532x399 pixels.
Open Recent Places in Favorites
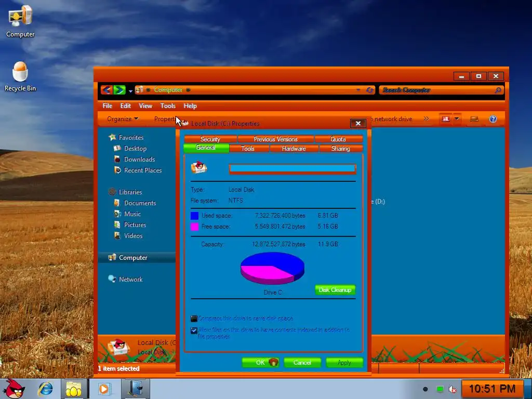[143, 170]
